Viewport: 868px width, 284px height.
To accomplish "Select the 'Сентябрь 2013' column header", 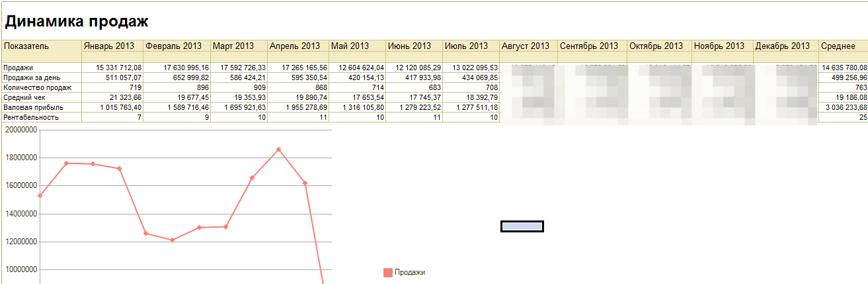I will (x=592, y=46).
